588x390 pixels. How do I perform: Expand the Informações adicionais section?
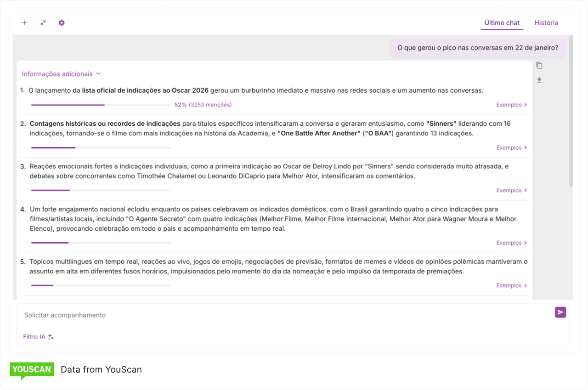61,74
